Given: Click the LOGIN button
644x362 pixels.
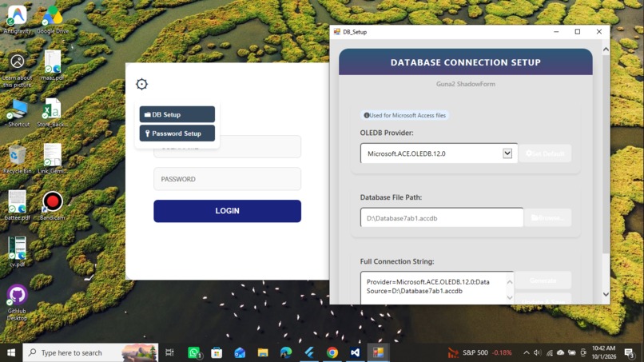Looking at the screenshot, I should pos(227,211).
